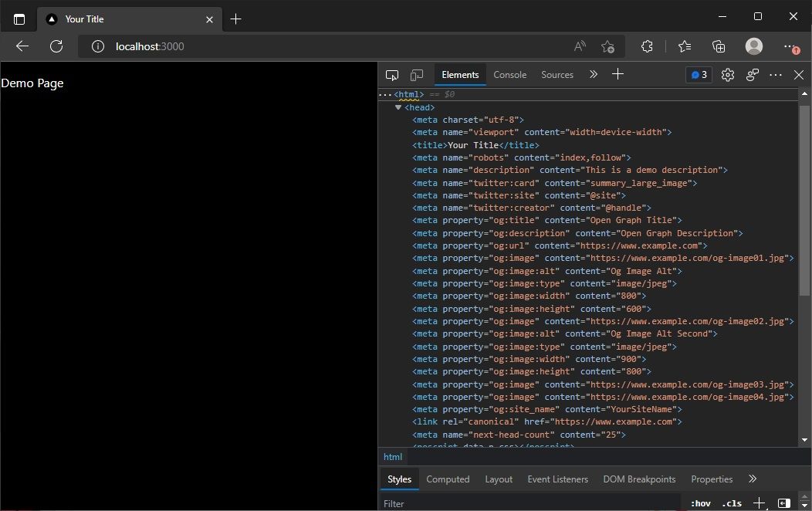
Task: Collapse the head element in the DOM tree
Action: point(398,107)
